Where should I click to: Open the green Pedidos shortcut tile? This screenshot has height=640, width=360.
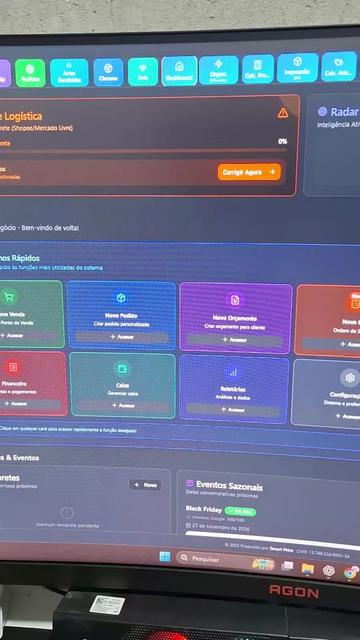pyautogui.click(x=30, y=73)
